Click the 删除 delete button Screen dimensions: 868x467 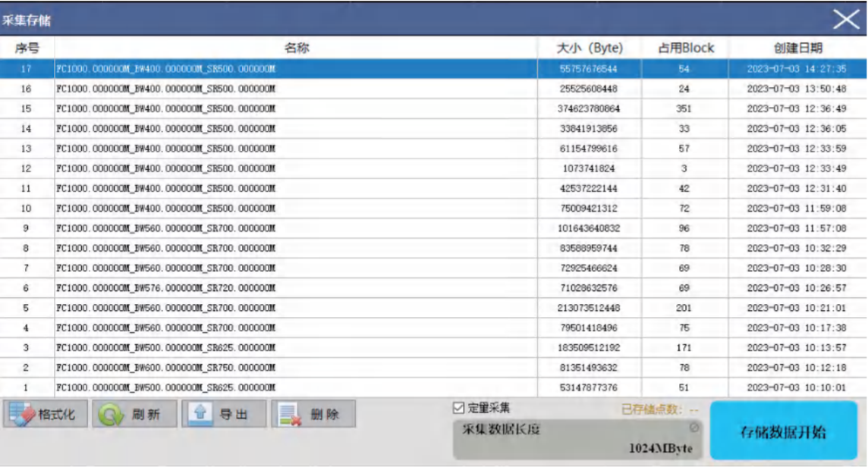(x=313, y=414)
